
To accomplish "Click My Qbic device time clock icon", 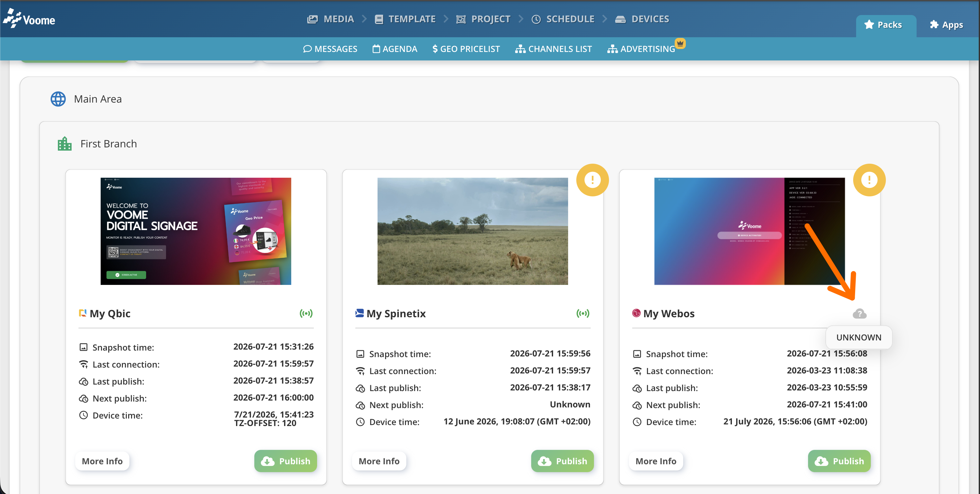I will coord(83,415).
